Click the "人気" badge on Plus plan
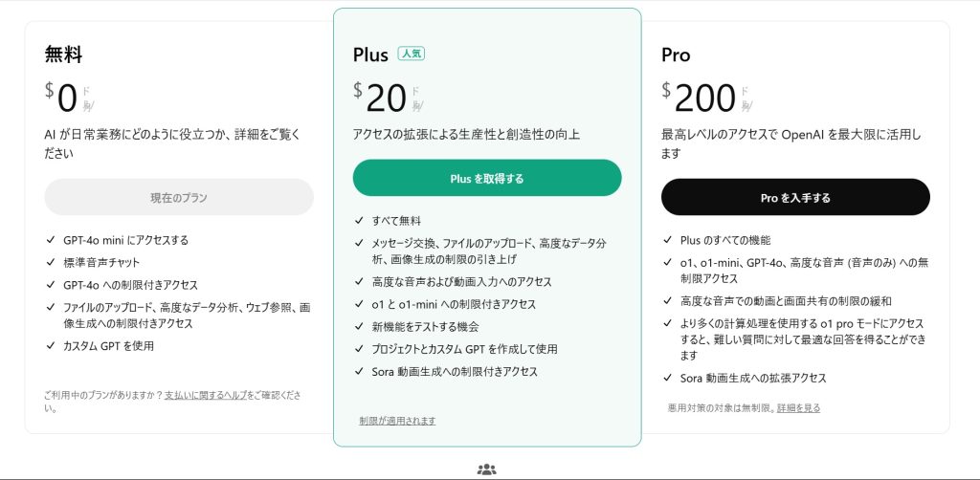Screen dimensions: 980x480 (x=412, y=55)
